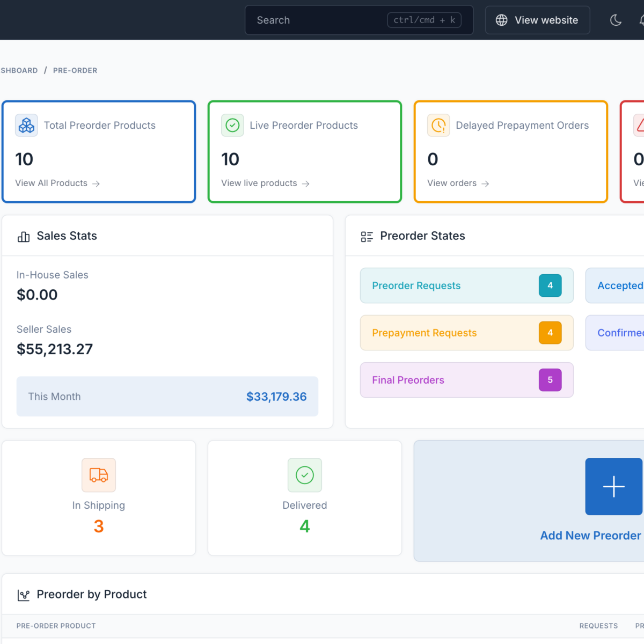Image resolution: width=644 pixels, height=644 pixels.
Task: Click Prepayment Requests count badge 4
Action: tap(550, 333)
